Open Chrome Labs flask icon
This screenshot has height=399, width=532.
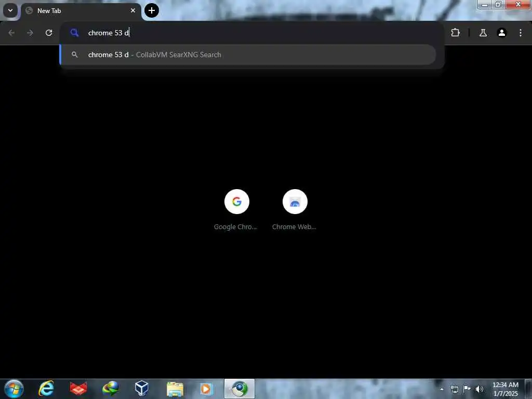[483, 33]
